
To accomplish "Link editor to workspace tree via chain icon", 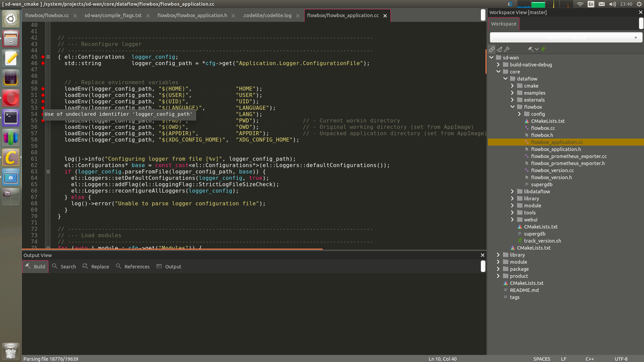I will (492, 49).
